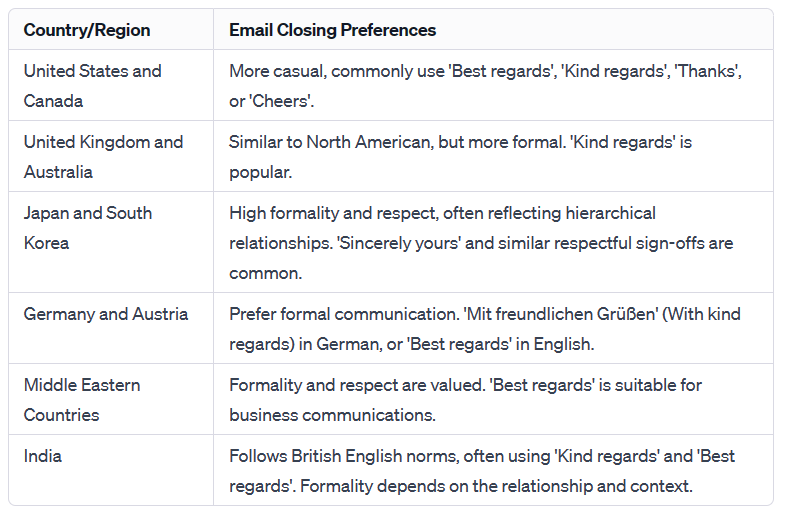Image resolution: width=786 pixels, height=513 pixels.
Task: Click the word 'Cheers' in first row
Action: point(280,101)
